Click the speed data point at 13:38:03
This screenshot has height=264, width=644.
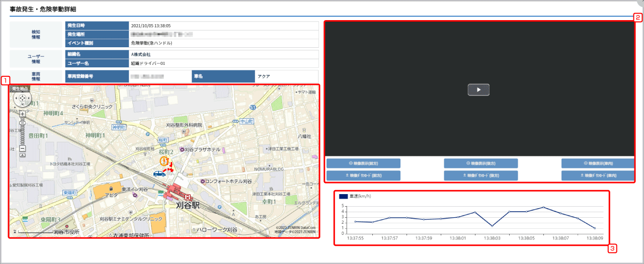click(x=492, y=226)
